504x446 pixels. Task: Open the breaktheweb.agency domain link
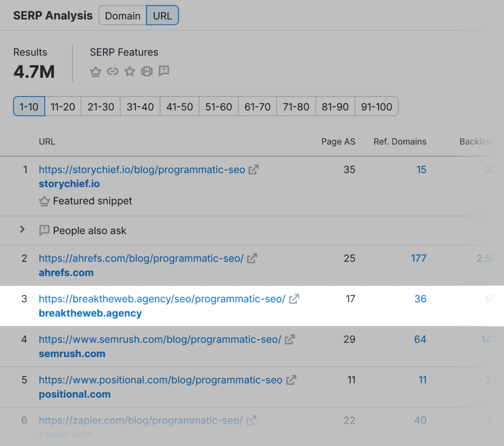click(x=90, y=313)
